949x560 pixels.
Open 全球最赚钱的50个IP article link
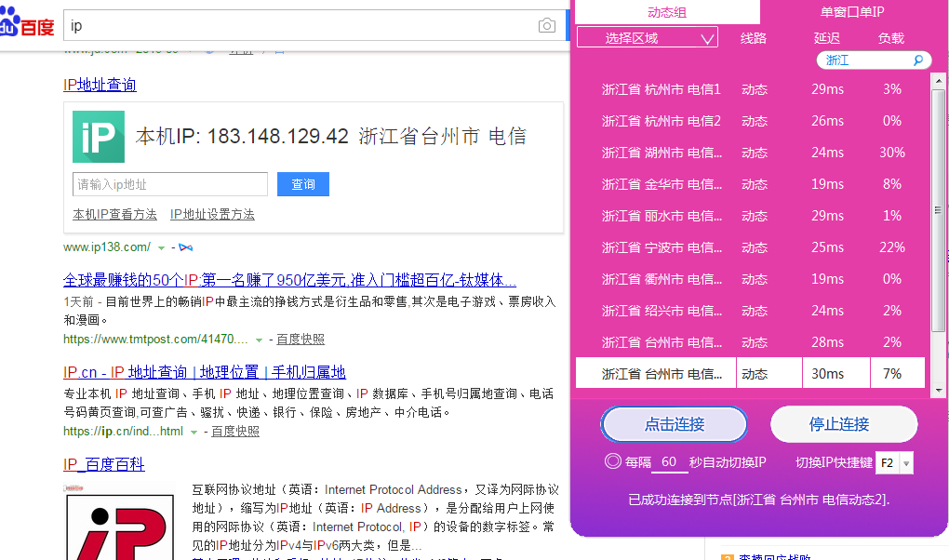[289, 280]
